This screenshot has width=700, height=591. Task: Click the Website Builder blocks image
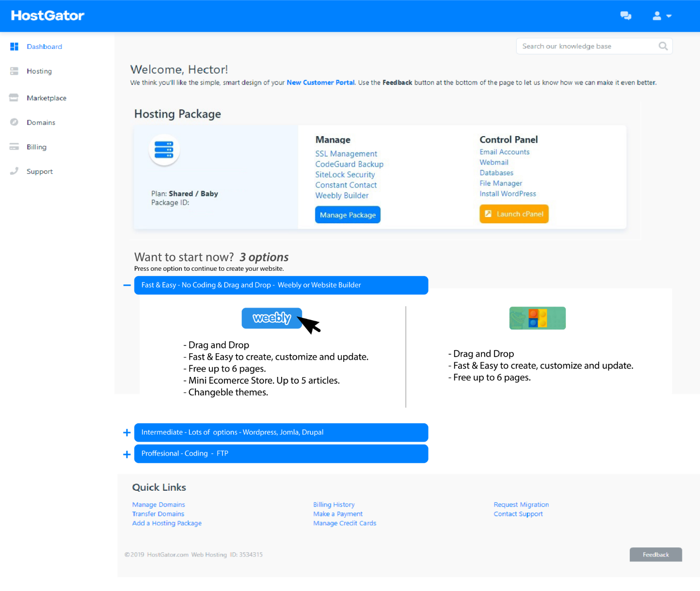[x=537, y=318]
